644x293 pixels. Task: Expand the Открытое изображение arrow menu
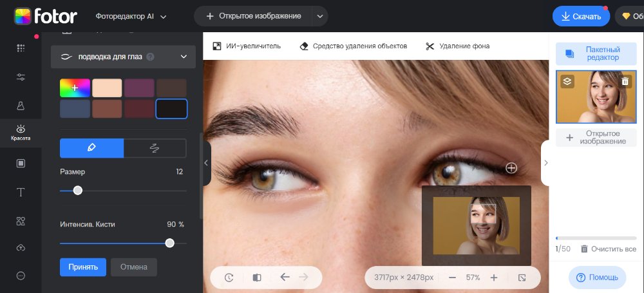(319, 16)
